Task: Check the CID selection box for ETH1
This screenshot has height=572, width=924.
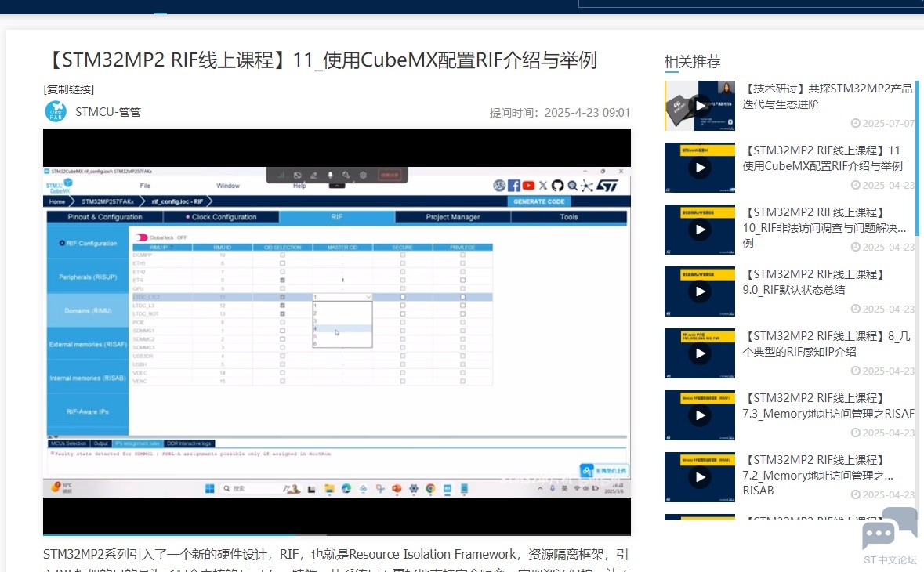Action: (x=282, y=263)
